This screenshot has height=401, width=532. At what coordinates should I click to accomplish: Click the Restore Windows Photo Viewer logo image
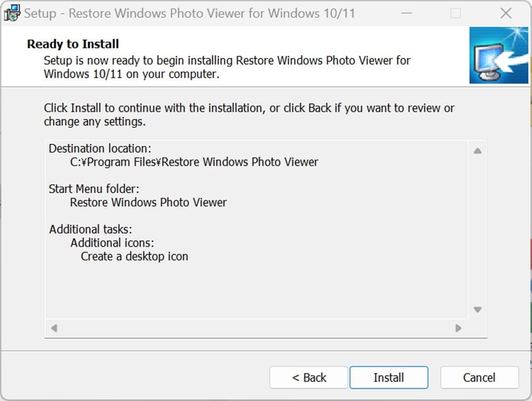(x=499, y=56)
